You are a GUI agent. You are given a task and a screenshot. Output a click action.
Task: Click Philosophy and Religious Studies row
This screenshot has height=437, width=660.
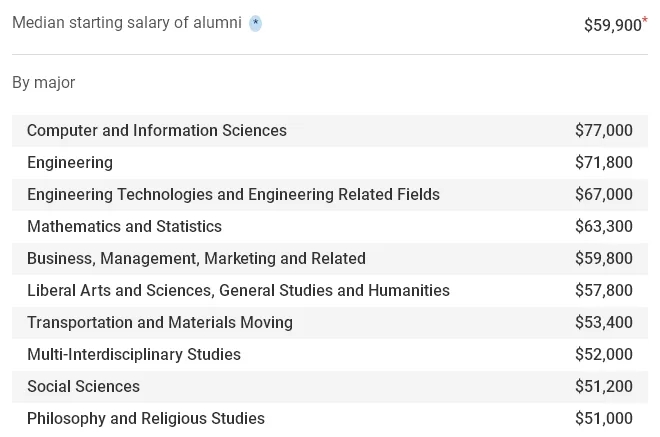click(x=330, y=418)
